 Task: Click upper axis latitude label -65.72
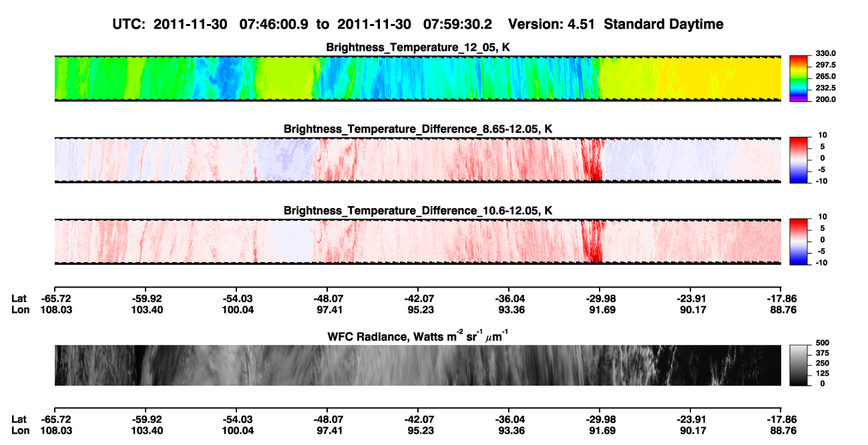click(x=55, y=299)
